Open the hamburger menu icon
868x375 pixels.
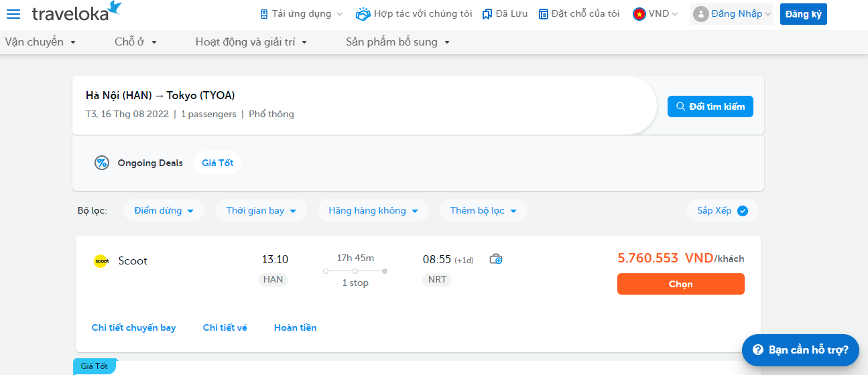13,14
